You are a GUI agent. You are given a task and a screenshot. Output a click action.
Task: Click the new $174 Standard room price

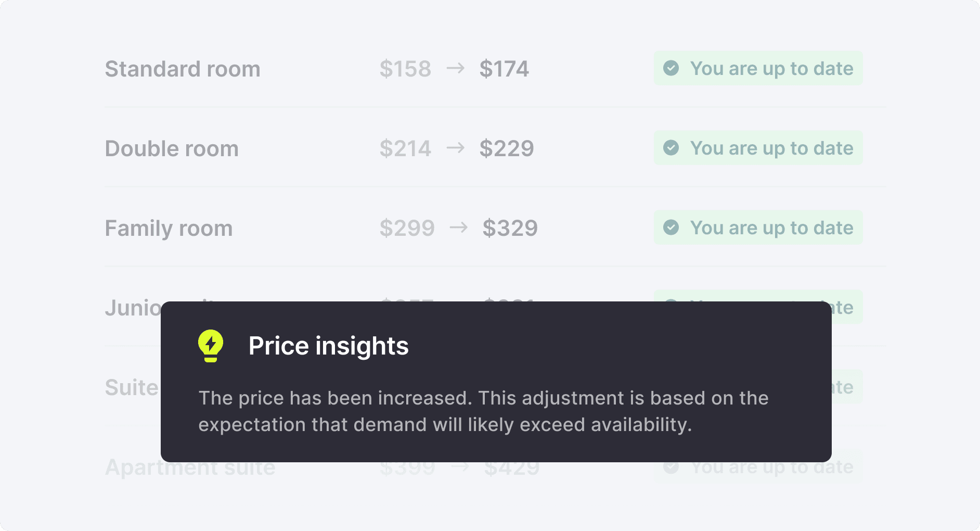pos(504,69)
